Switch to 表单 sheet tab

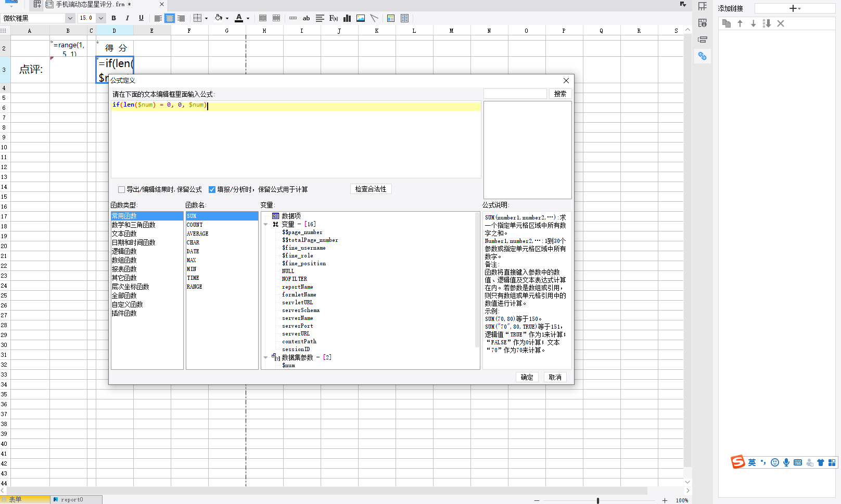click(25, 499)
